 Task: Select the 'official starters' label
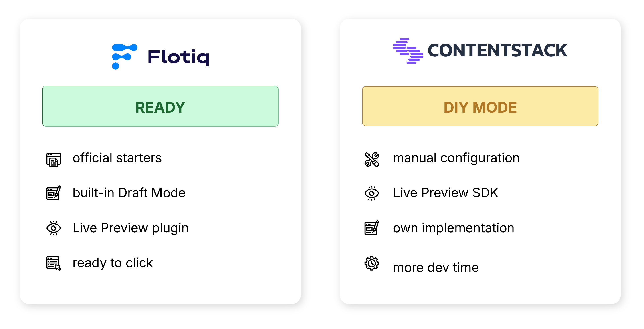[x=117, y=158]
